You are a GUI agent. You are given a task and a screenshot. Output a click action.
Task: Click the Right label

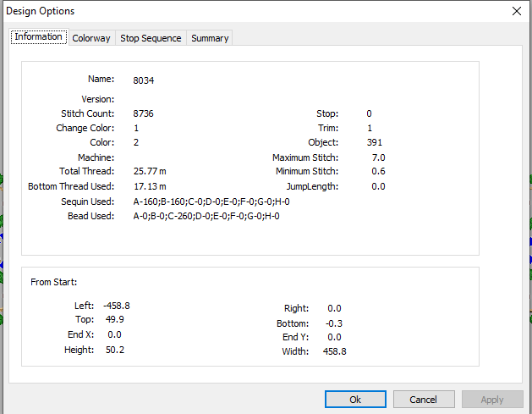[297, 308]
